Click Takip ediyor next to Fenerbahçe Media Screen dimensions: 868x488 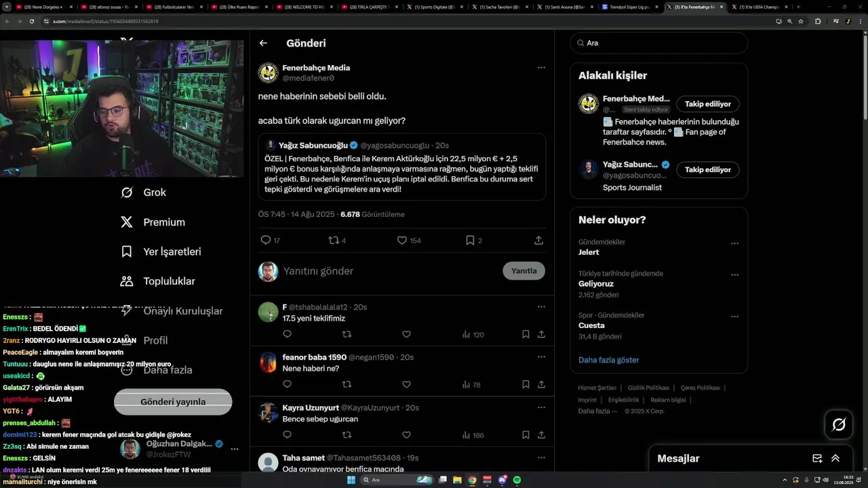pyautogui.click(x=708, y=104)
